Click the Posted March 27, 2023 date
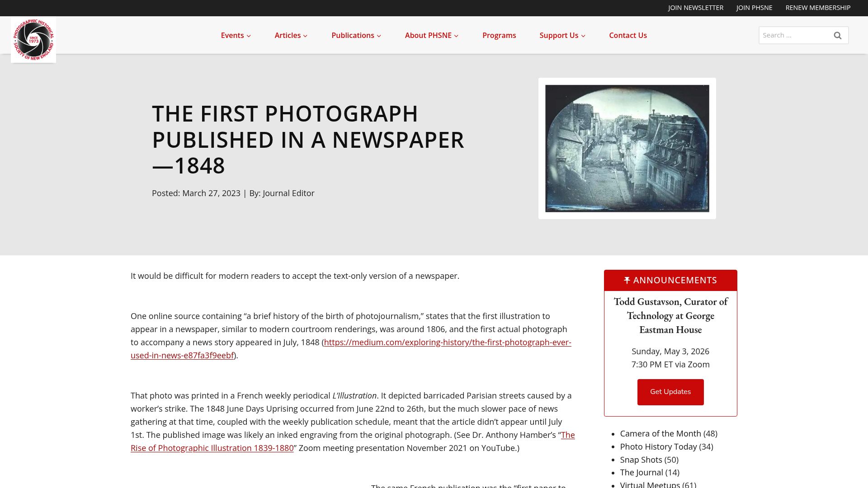 pyautogui.click(x=196, y=193)
